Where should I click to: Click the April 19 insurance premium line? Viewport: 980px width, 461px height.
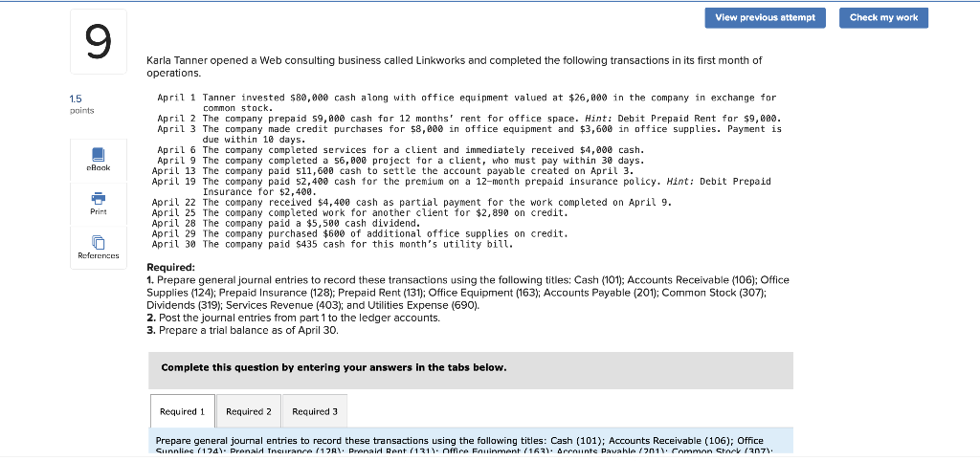(x=461, y=187)
